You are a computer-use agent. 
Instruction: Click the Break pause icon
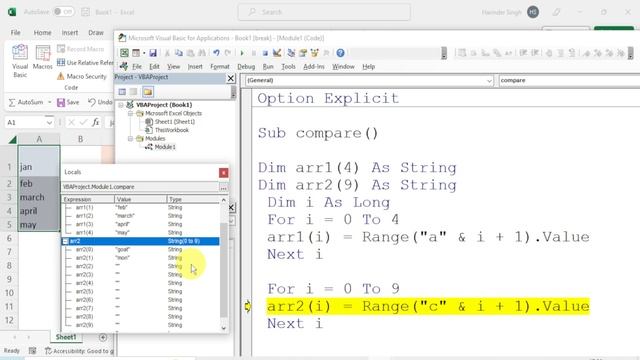253,53
